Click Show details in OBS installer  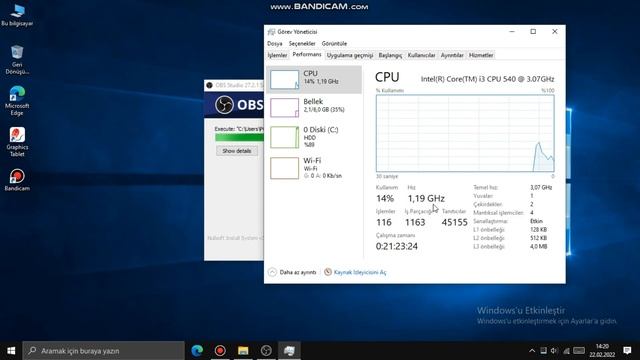[237, 151]
